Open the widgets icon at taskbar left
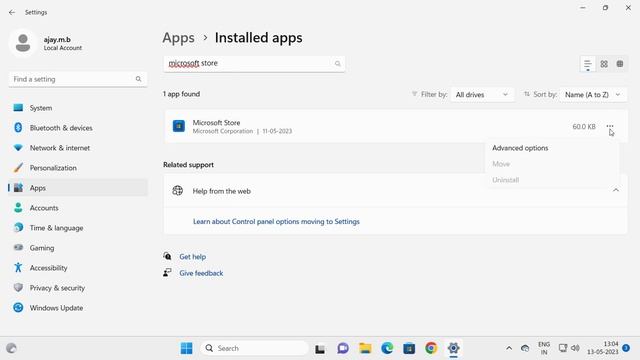640x360 pixels. point(11,348)
